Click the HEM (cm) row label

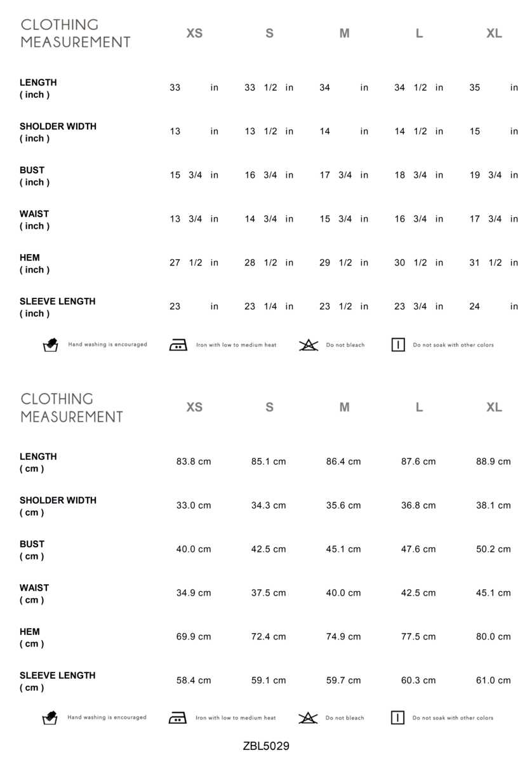[x=31, y=638]
